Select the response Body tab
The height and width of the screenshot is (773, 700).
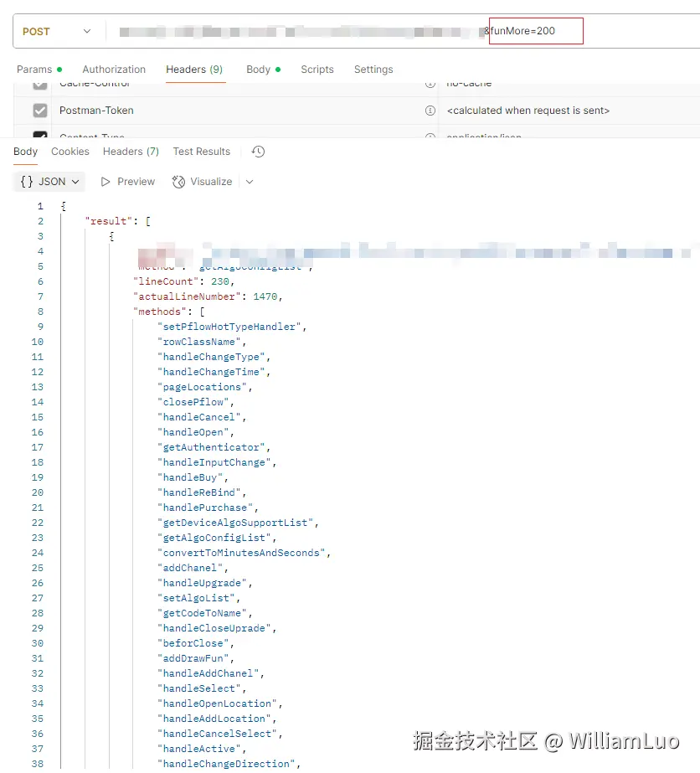click(x=26, y=152)
